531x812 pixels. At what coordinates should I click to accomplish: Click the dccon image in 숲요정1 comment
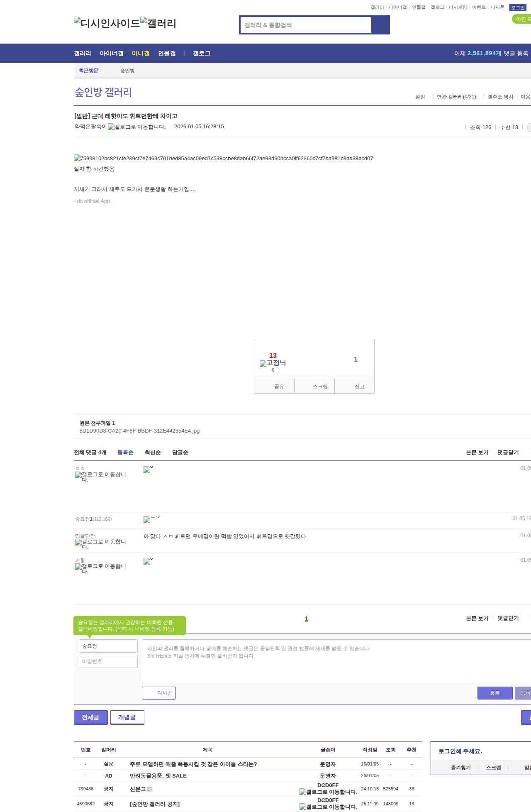[x=147, y=520]
